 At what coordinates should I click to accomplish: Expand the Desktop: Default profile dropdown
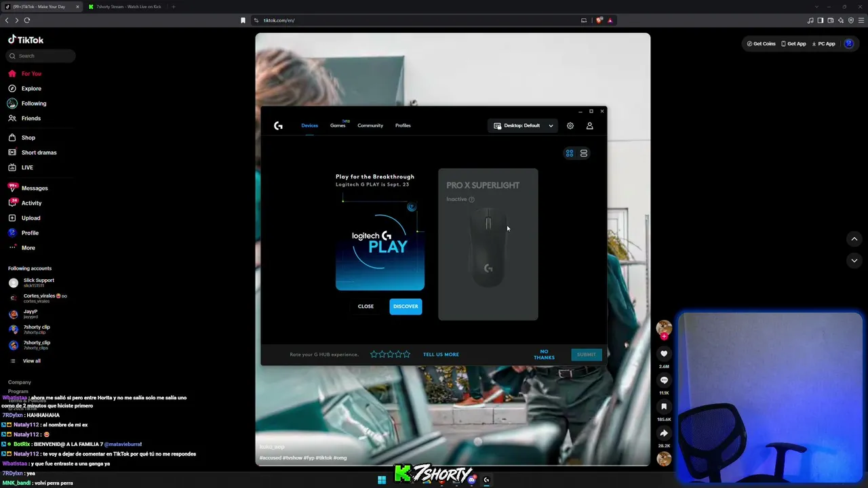point(523,125)
